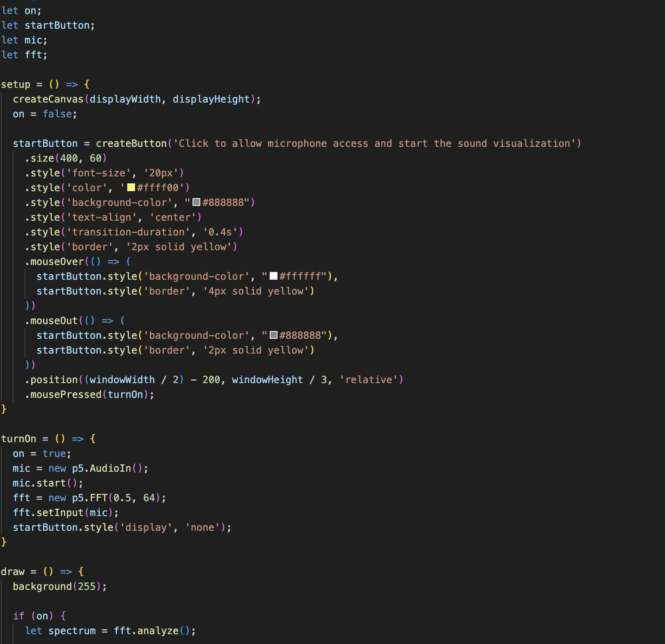Click the yellow #ffff00 color swatch
This screenshot has width=665, height=644.
pos(131,187)
